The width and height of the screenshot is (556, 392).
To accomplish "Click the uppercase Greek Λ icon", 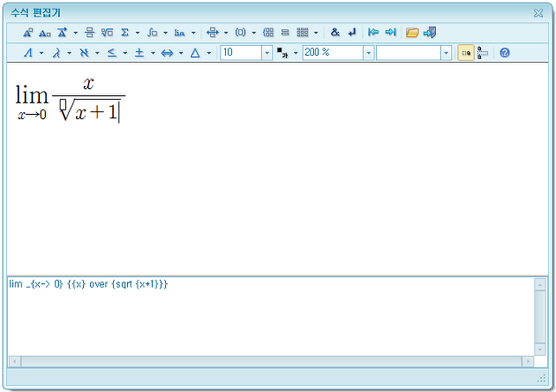I will pos(28,53).
